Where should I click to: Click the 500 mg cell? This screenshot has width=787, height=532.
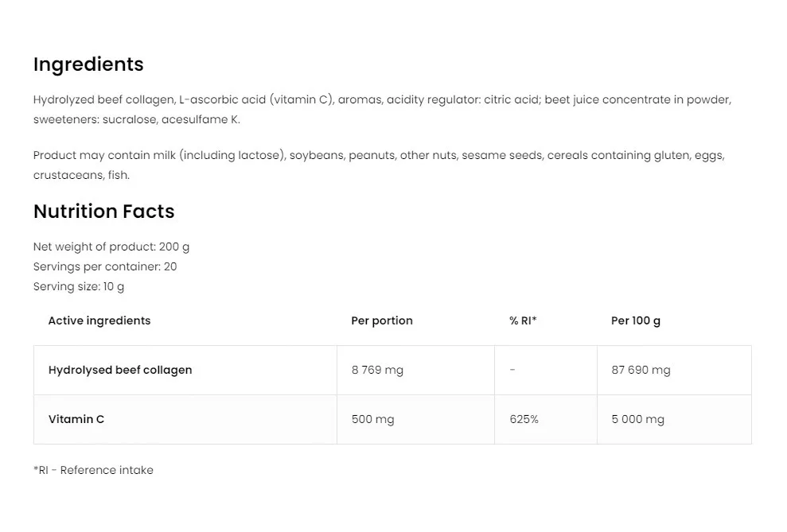[372, 419]
